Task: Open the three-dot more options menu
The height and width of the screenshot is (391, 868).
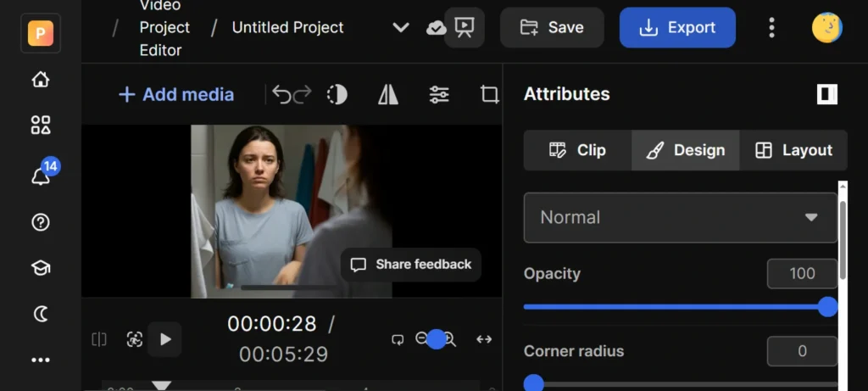Action: [x=771, y=28]
